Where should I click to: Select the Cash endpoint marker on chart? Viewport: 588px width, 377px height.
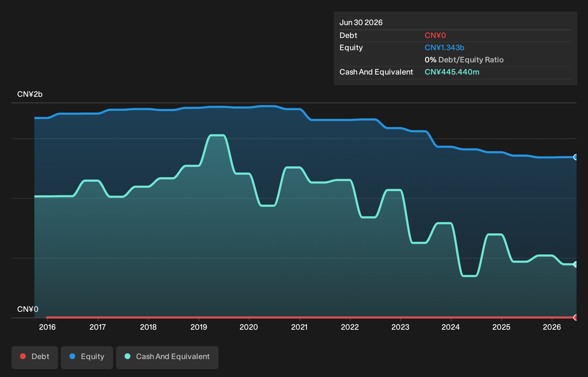(x=575, y=264)
